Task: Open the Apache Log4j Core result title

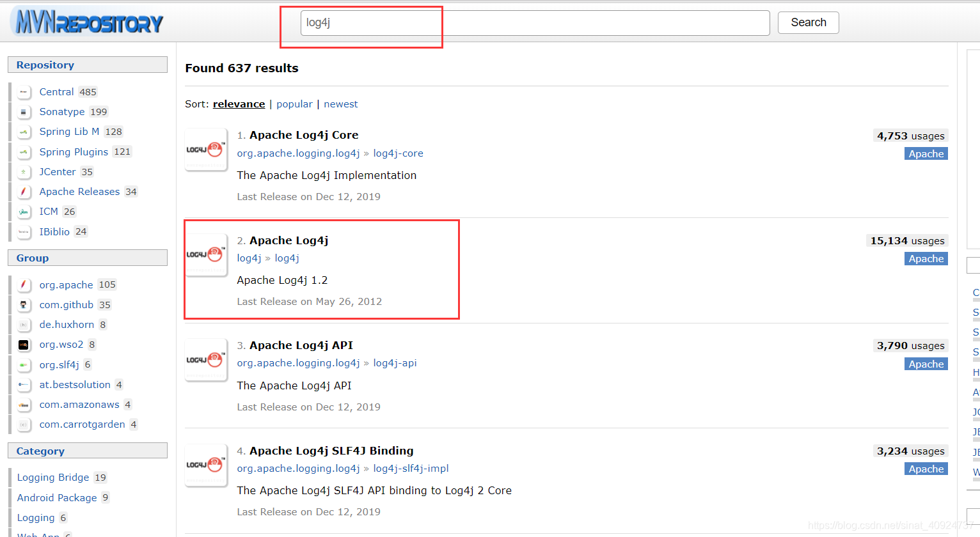Action: pyautogui.click(x=304, y=135)
